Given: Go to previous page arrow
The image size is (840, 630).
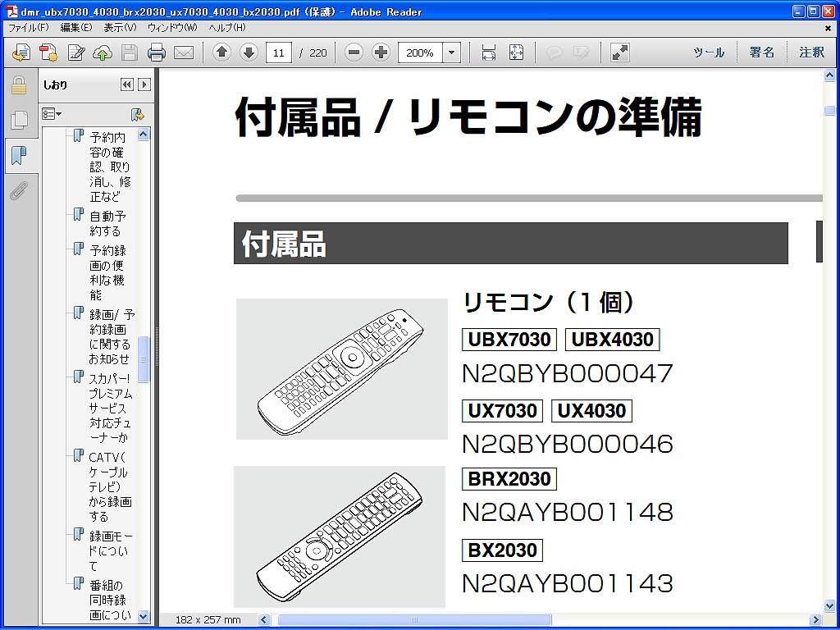Looking at the screenshot, I should [221, 52].
